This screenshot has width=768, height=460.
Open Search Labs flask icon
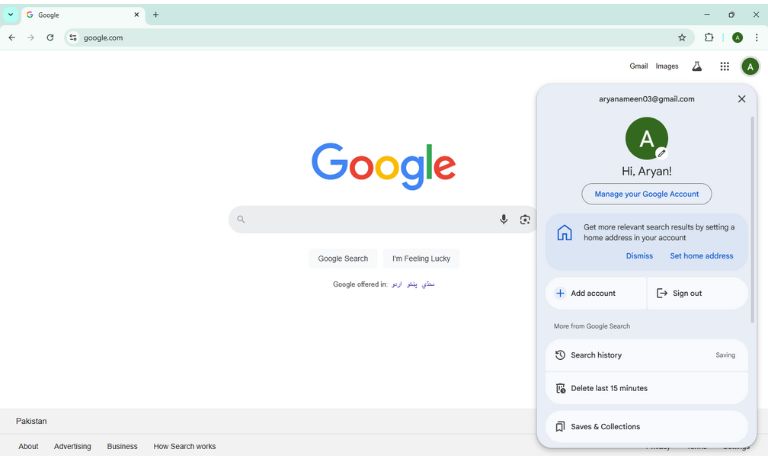click(x=697, y=67)
